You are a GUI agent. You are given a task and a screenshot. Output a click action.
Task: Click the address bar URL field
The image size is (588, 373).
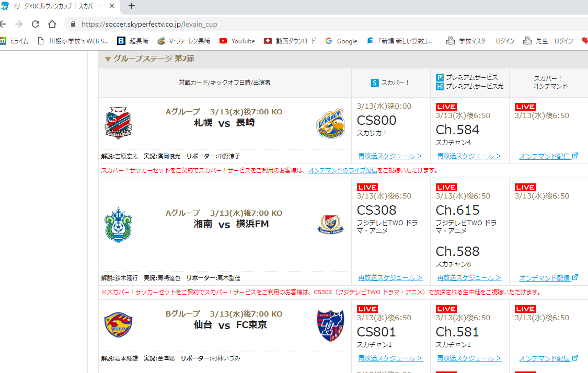[314, 24]
